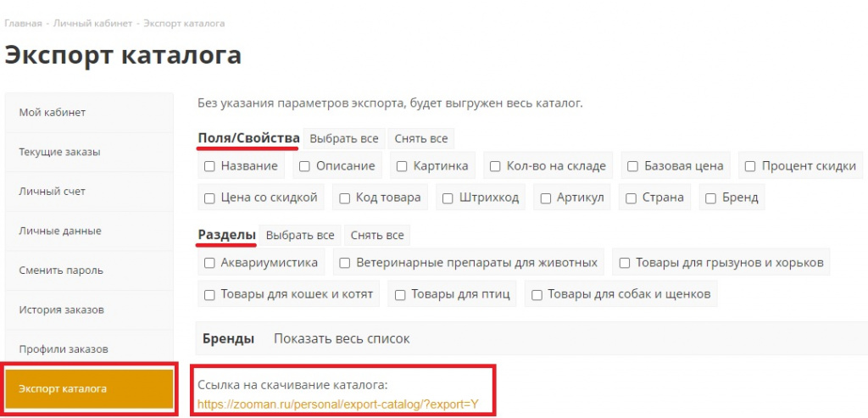Check the Название field checkbox
The width and height of the screenshot is (868, 418).
(209, 166)
